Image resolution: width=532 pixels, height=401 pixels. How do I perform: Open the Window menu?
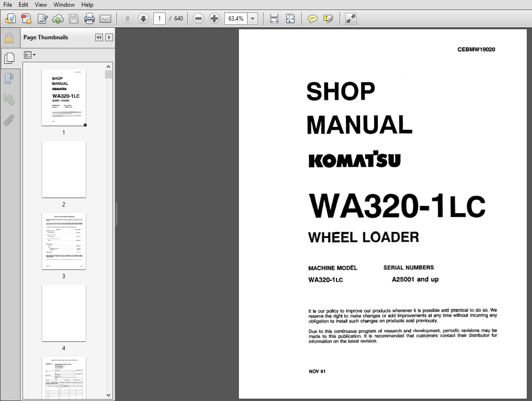tap(64, 5)
